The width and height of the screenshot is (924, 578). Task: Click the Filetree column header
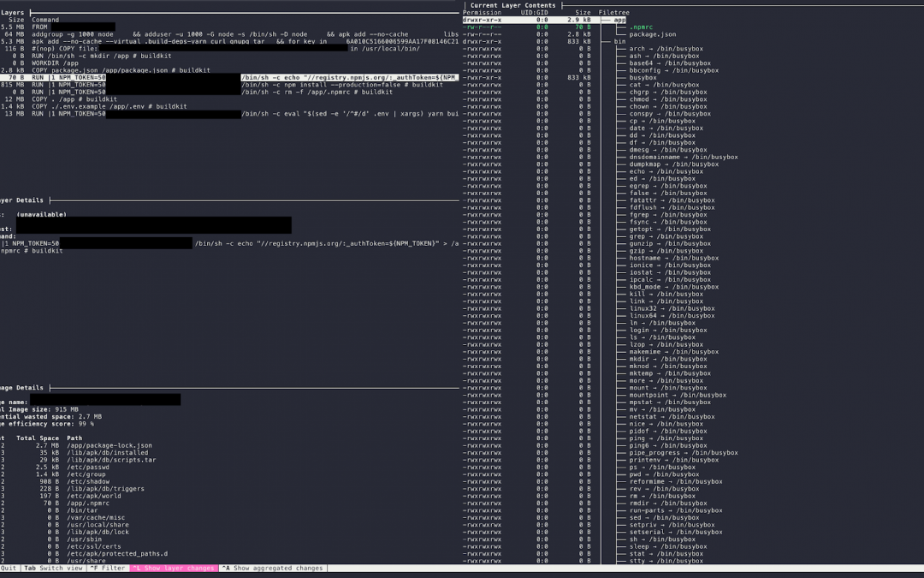coord(614,12)
